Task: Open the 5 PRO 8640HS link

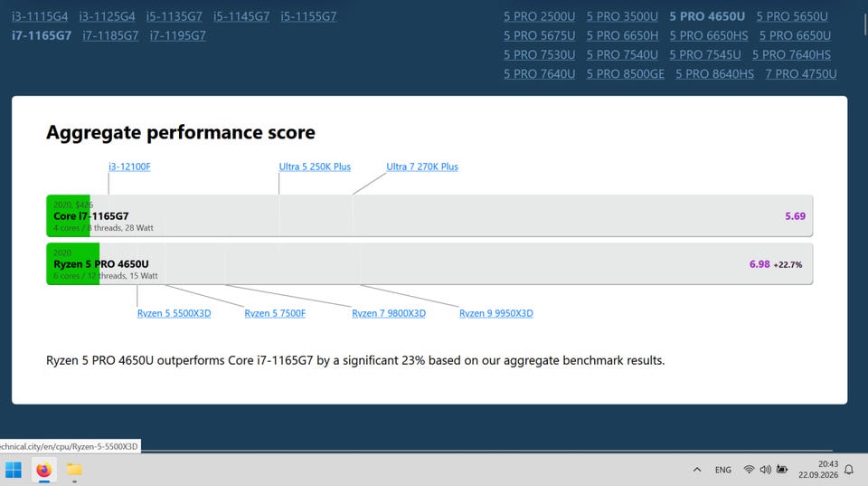Action: 714,73
